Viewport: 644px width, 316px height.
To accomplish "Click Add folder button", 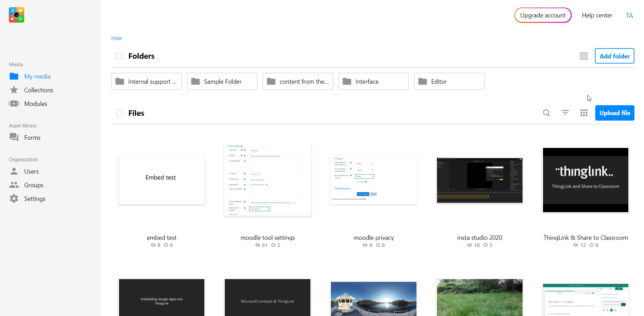I will (x=615, y=56).
